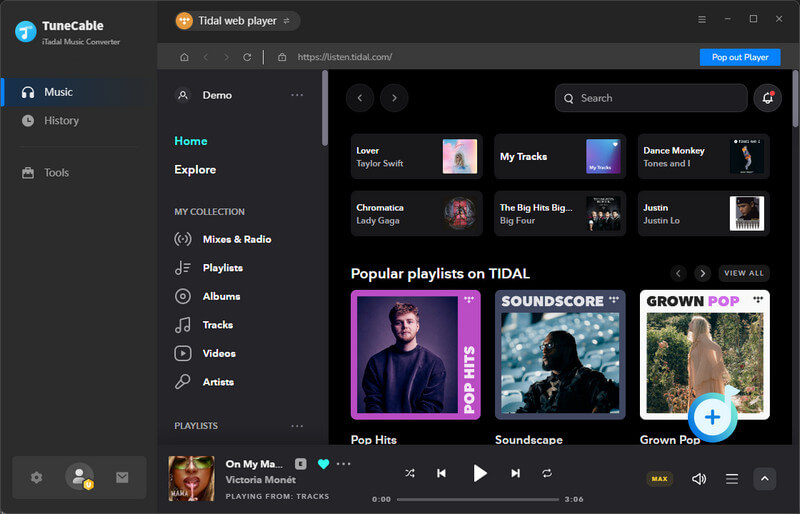Screen dimensions: 800x514
Task: Expand the now playing view
Action: pos(764,479)
